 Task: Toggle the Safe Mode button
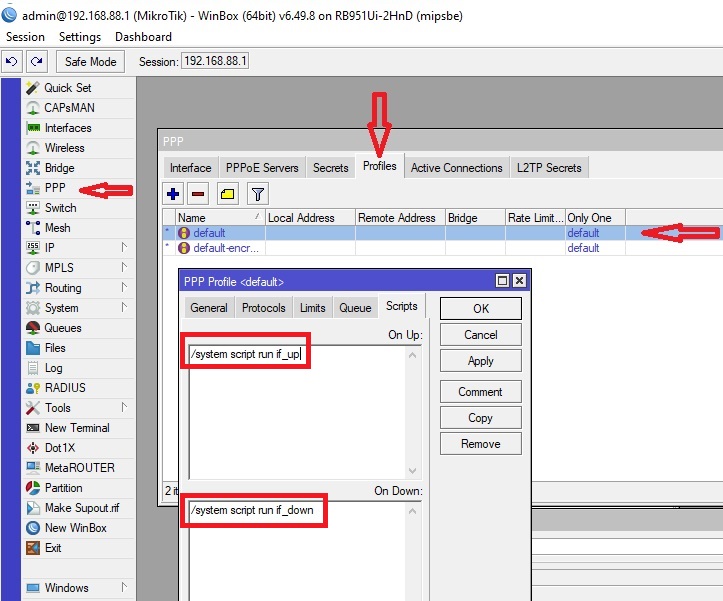(x=91, y=62)
